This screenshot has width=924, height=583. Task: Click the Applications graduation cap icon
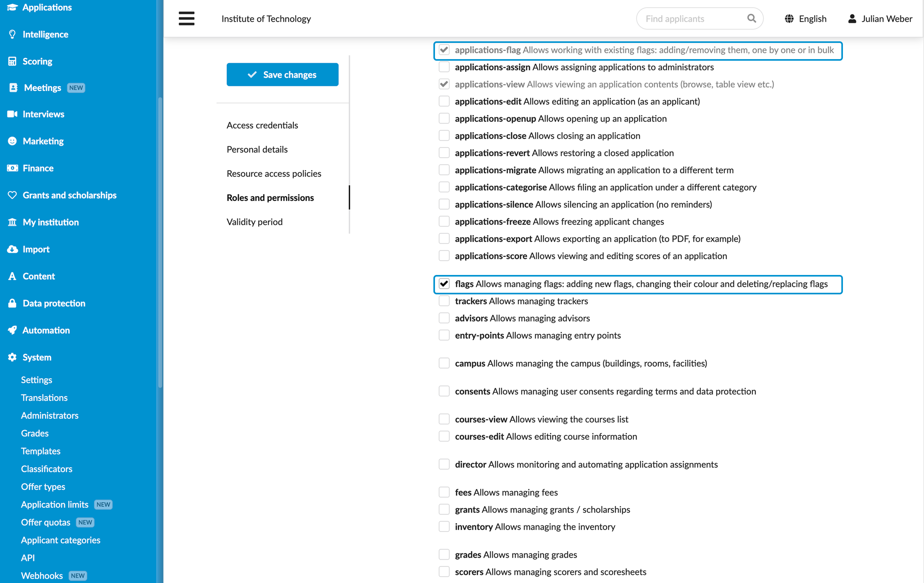[12, 7]
